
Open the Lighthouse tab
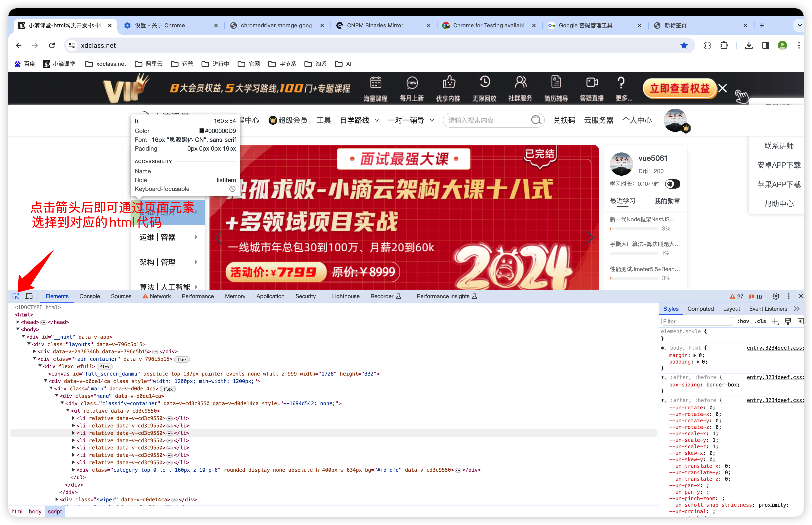click(346, 296)
